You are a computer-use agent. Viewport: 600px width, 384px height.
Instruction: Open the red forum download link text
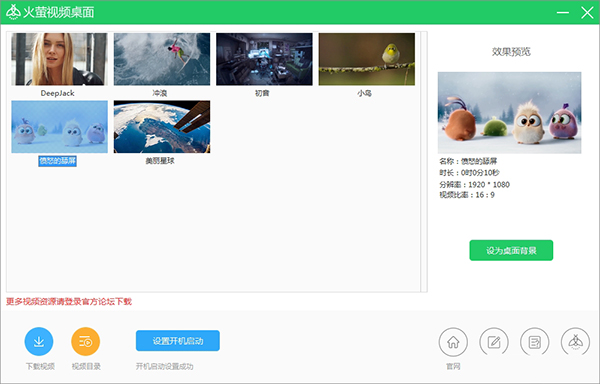(69, 301)
